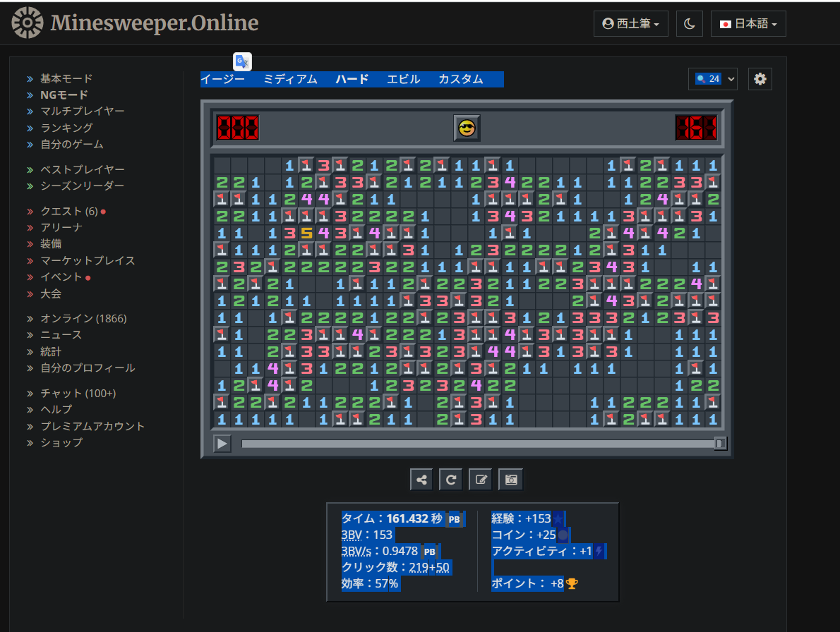Toggle dark mode moon icon
The width and height of the screenshot is (840, 632).
(x=689, y=23)
